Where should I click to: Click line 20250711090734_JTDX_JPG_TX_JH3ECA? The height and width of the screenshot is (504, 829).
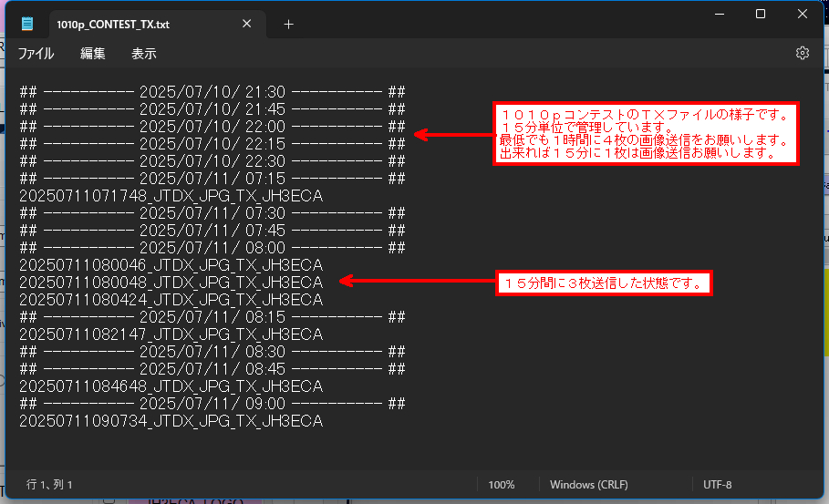[x=171, y=421]
